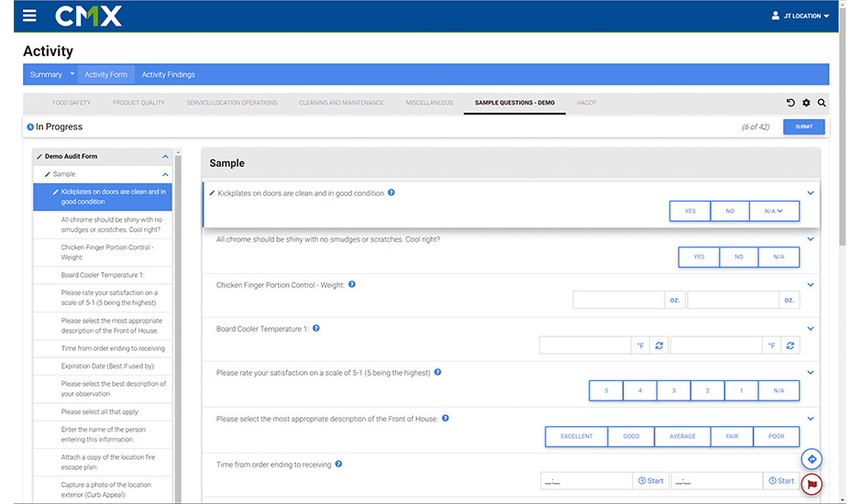Open the hamburger navigation menu
Screen dimensions: 862x504
(x=29, y=16)
